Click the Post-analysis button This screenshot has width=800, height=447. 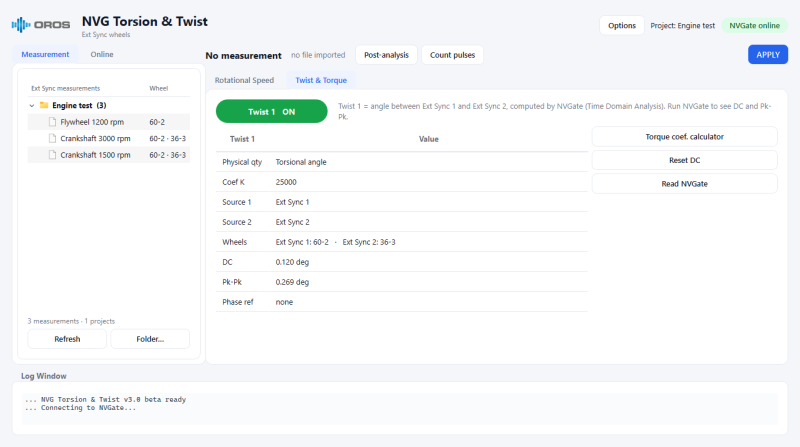click(386, 55)
